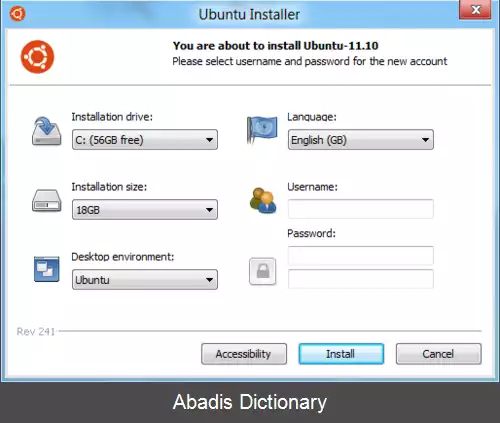
Task: Open the Installation drive dropdown
Action: point(145,140)
